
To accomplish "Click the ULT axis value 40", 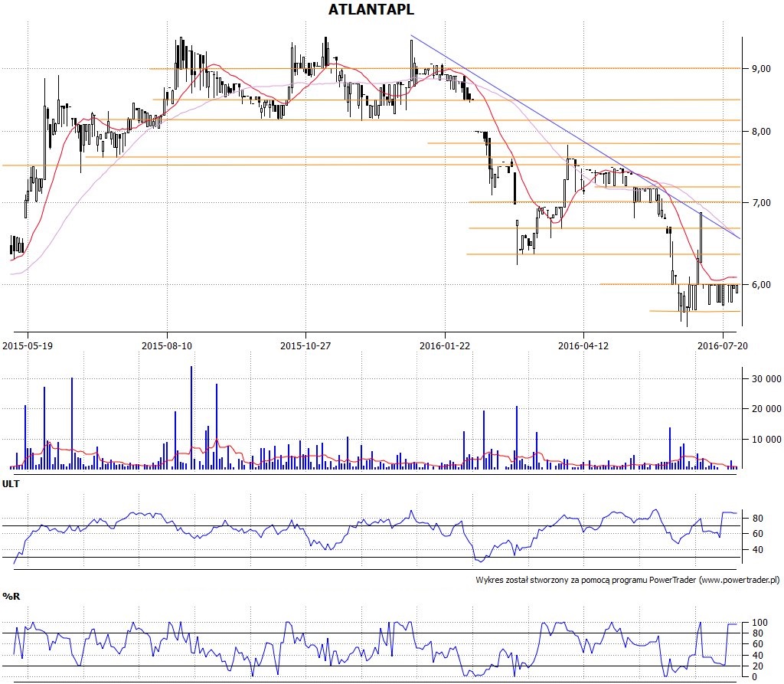I will click(757, 550).
